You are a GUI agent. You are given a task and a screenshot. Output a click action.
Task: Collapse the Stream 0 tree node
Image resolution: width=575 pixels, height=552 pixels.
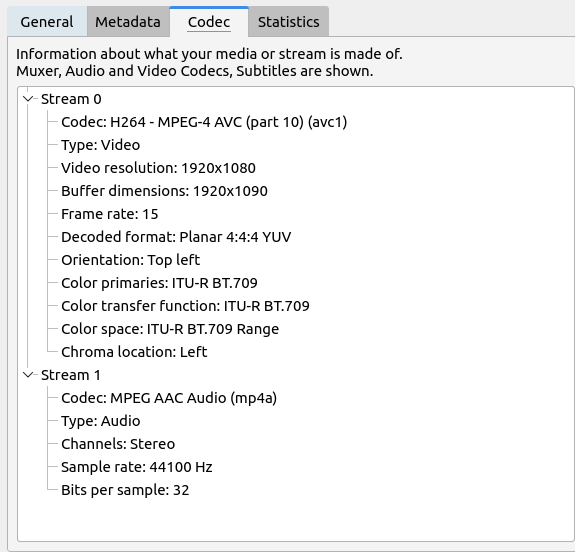pos(28,99)
